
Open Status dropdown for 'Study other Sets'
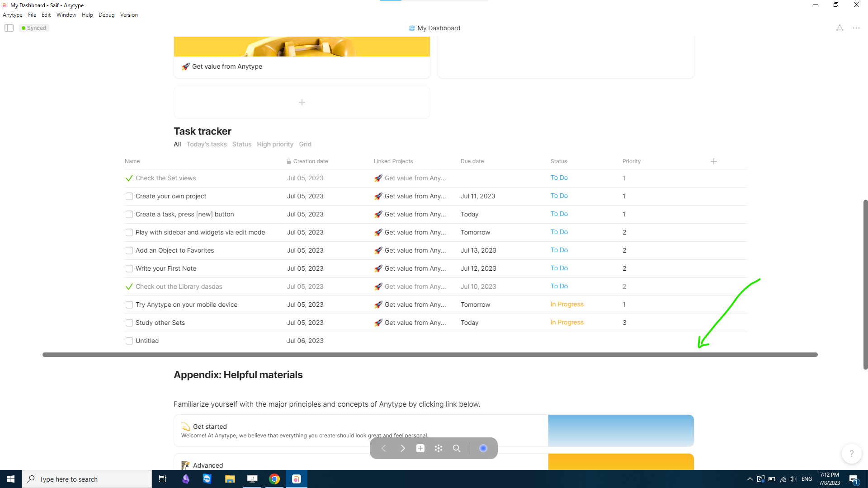point(567,323)
